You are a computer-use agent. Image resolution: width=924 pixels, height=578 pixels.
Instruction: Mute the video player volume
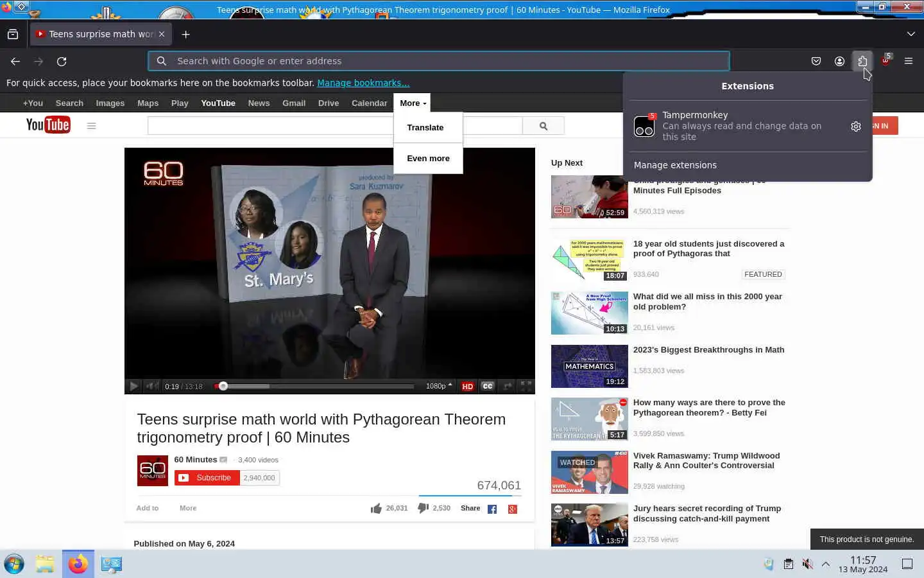point(152,386)
